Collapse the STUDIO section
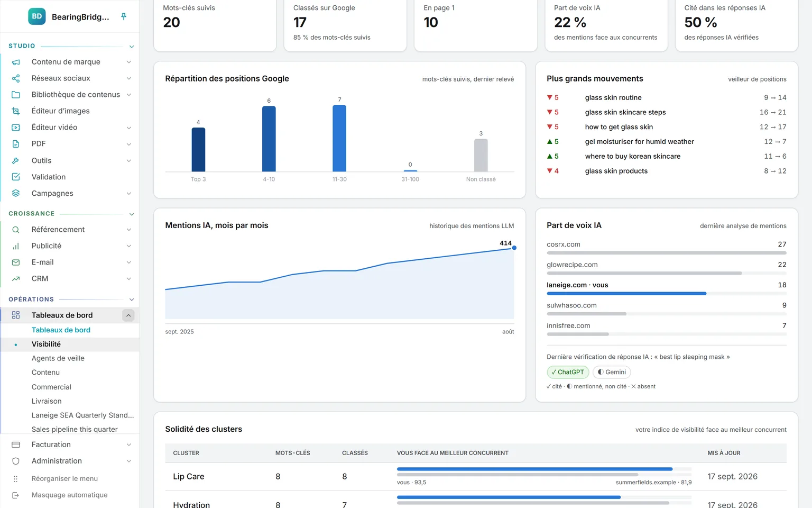812x508 pixels. (x=132, y=47)
